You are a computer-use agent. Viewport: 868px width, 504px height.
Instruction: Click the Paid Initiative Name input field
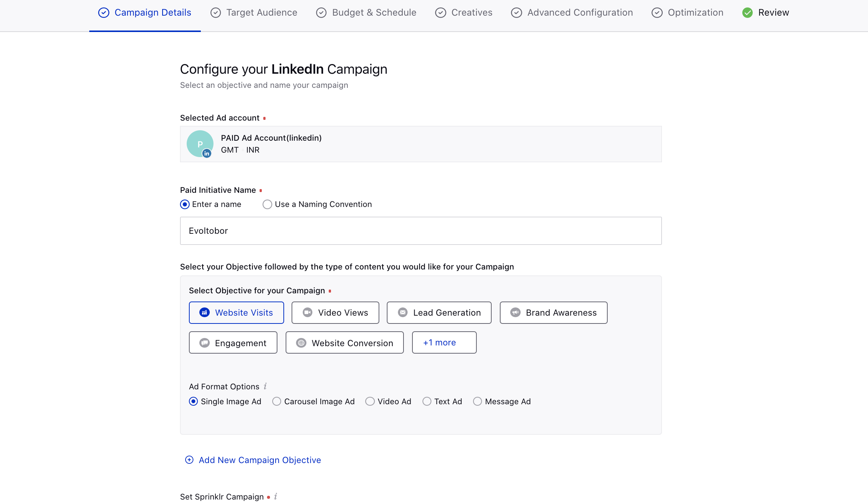[421, 231]
